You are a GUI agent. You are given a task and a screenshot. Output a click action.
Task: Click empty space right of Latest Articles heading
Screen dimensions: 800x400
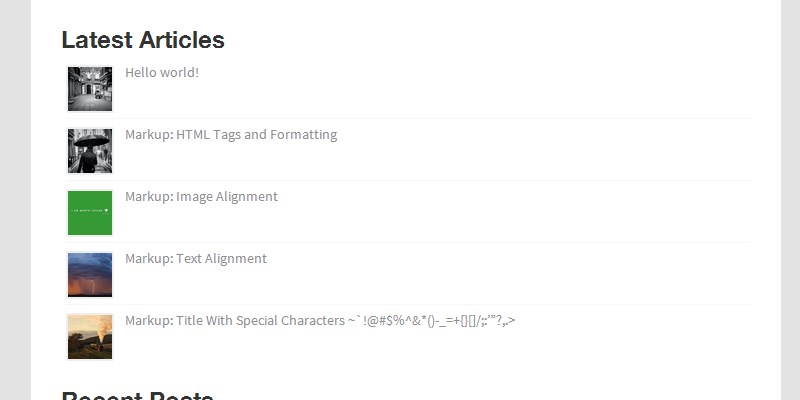500,40
